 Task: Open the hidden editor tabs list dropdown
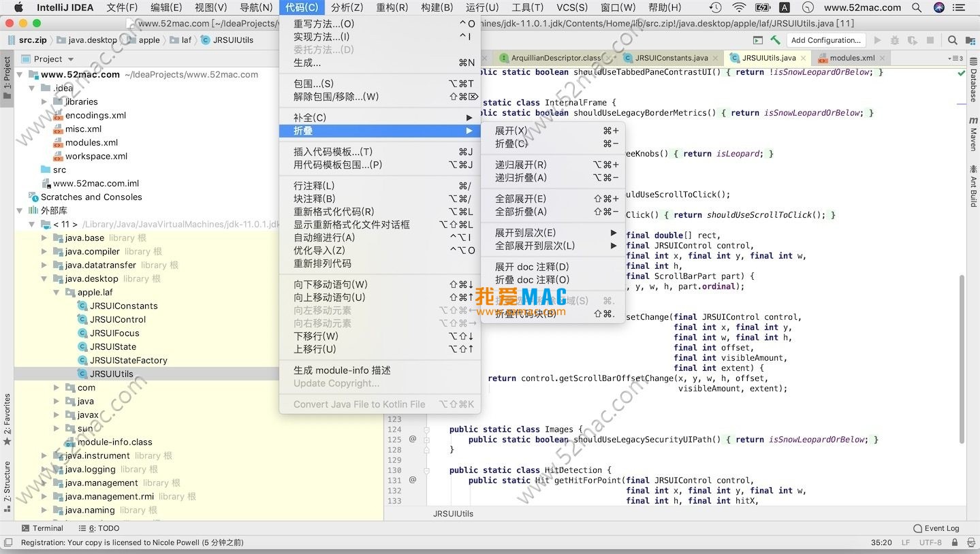click(957, 58)
